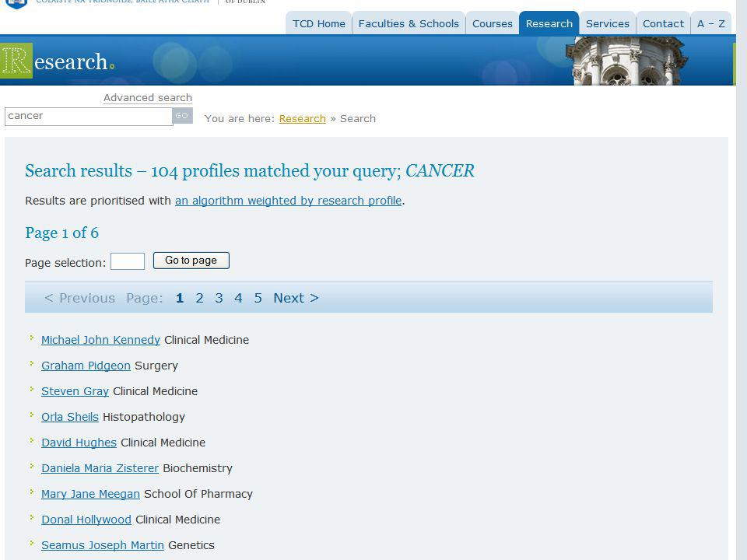Select page 1 in pagination
Image resolution: width=747 pixels, height=560 pixels.
click(180, 298)
